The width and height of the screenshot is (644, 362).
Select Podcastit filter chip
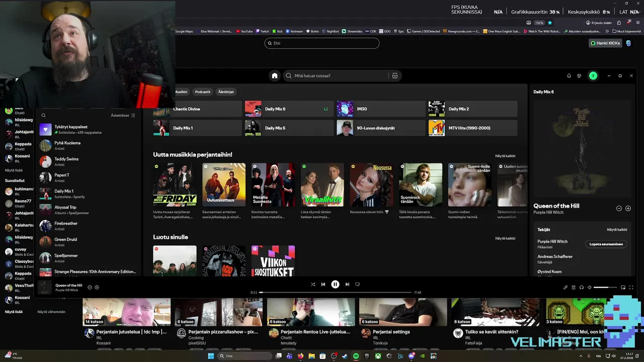click(x=203, y=92)
